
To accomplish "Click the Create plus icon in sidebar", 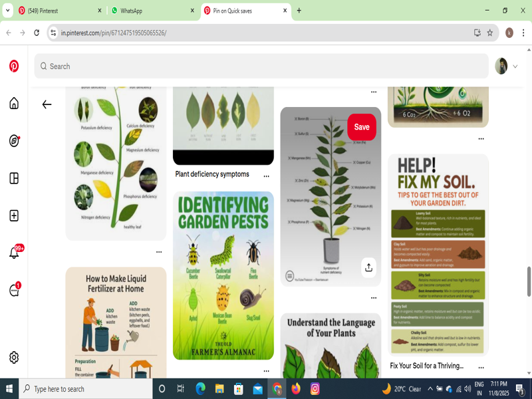I will click(x=14, y=215).
